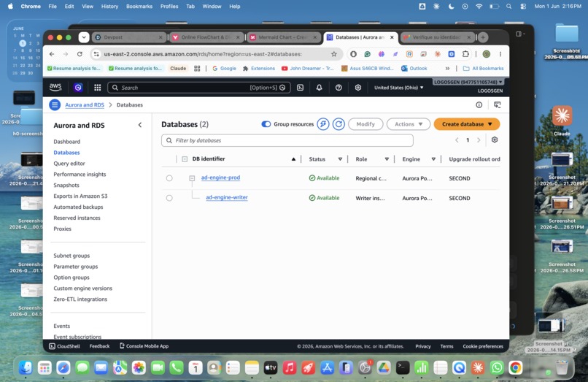The image size is (588, 382).
Task: Collapse the Aurora and RDS sidebar
Action: click(x=140, y=125)
